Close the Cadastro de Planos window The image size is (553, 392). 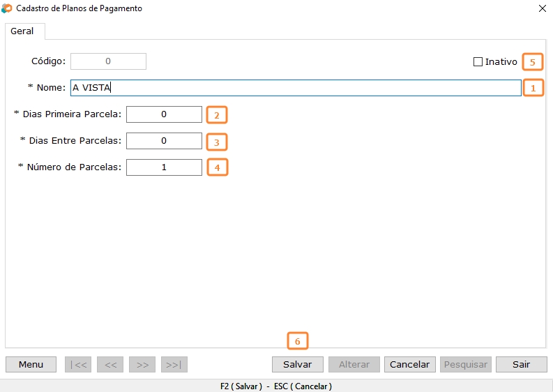coord(543,8)
